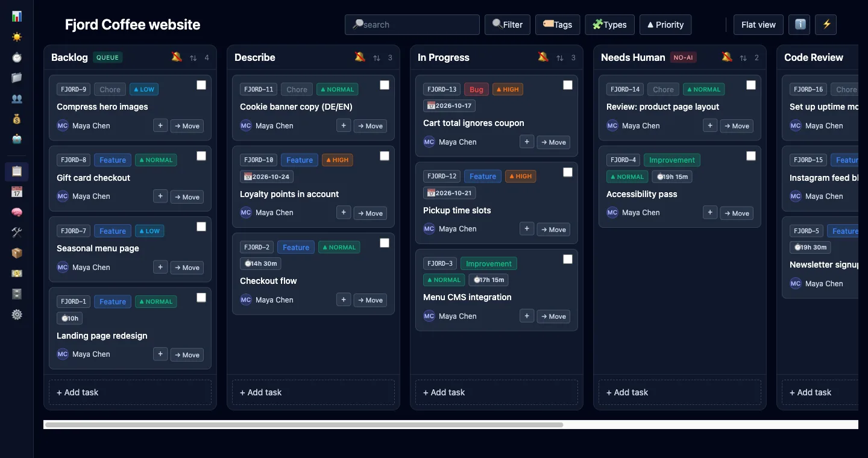868x458 pixels.
Task: Open the folder icon in the sidebar
Action: [x=17, y=78]
